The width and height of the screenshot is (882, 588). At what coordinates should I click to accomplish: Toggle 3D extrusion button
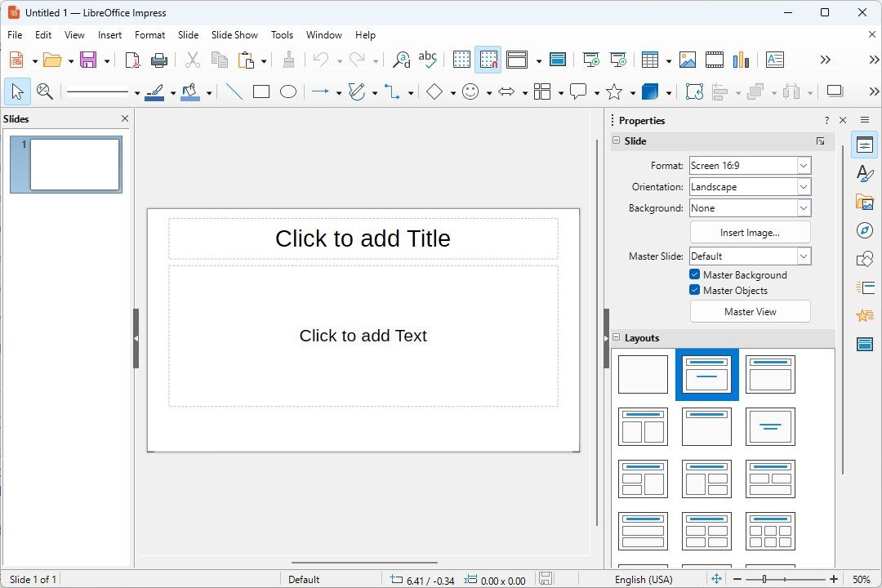650,91
